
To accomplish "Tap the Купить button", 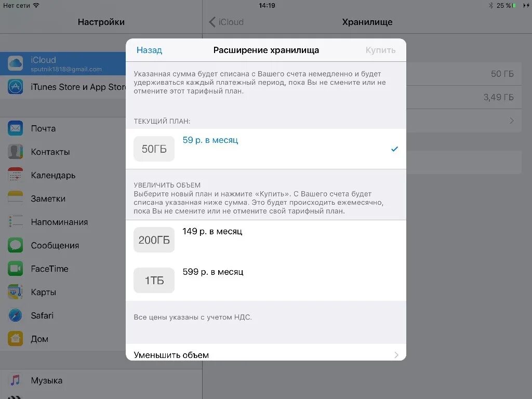I will [x=380, y=50].
